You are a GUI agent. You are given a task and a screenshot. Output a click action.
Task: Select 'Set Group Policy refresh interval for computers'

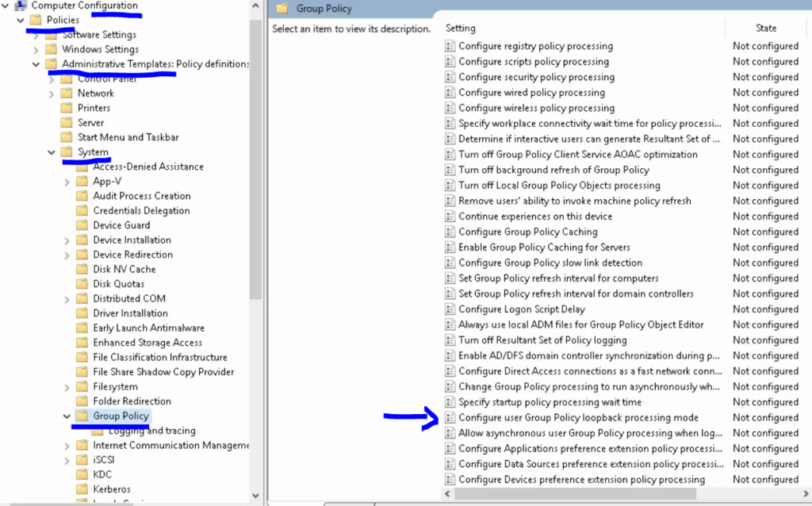point(558,278)
